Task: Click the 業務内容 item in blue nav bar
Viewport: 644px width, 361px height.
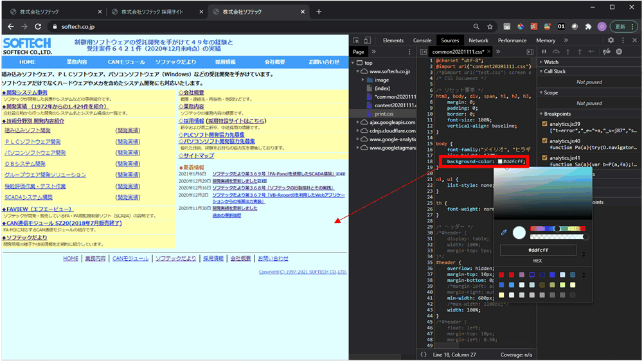Action: tap(76, 62)
